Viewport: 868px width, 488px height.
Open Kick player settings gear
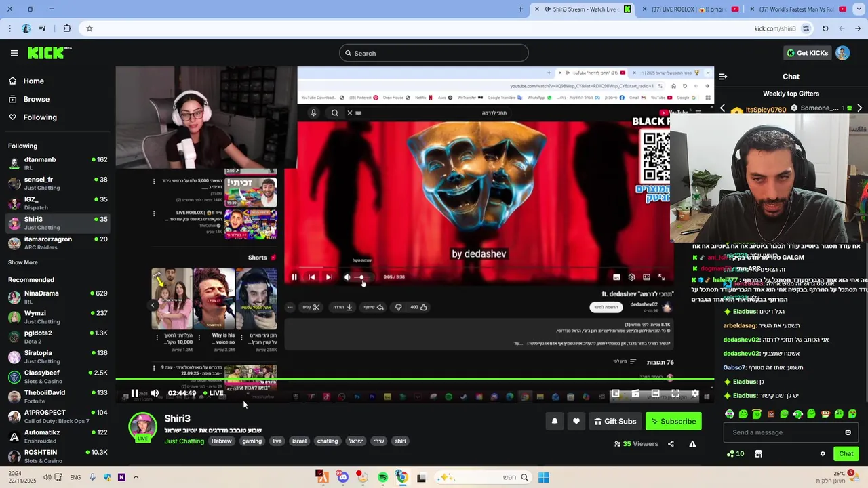tap(695, 393)
